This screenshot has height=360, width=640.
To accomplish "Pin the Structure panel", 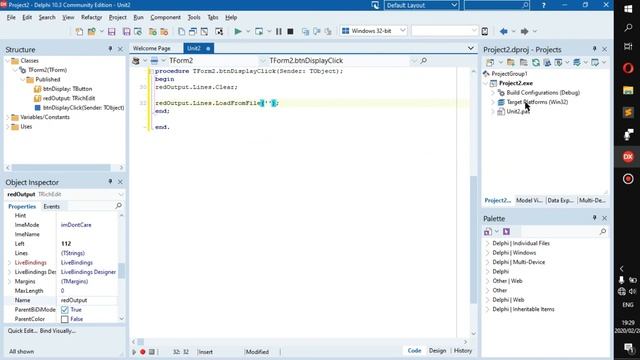I will [110, 49].
